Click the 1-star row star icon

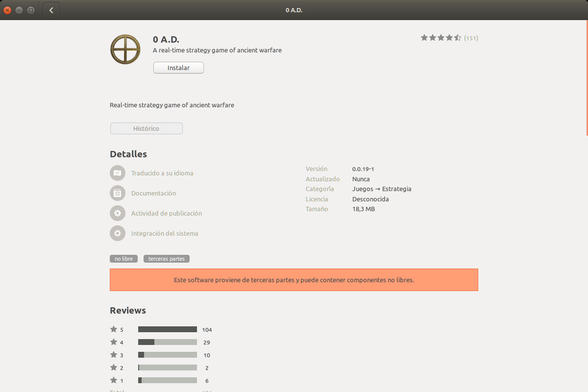[114, 380]
